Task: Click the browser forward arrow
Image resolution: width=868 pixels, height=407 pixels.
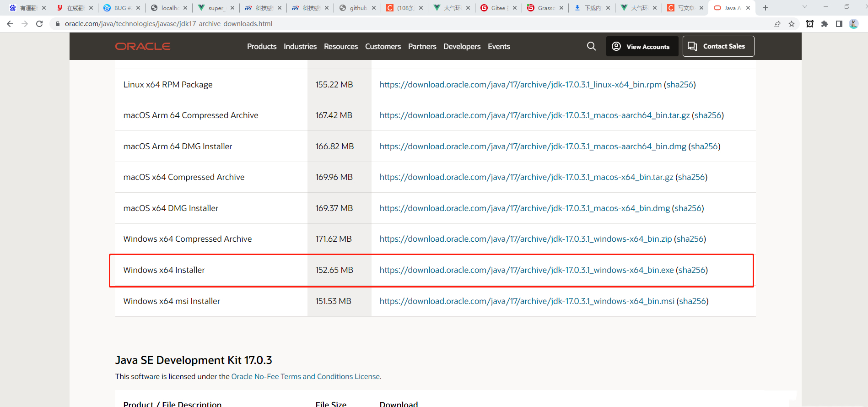Action: [25, 24]
